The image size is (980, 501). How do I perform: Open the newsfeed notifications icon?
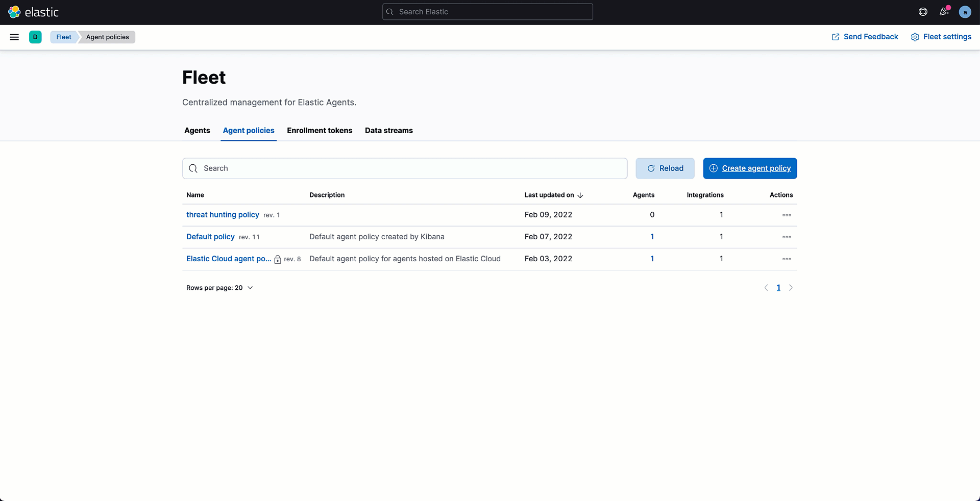point(944,12)
